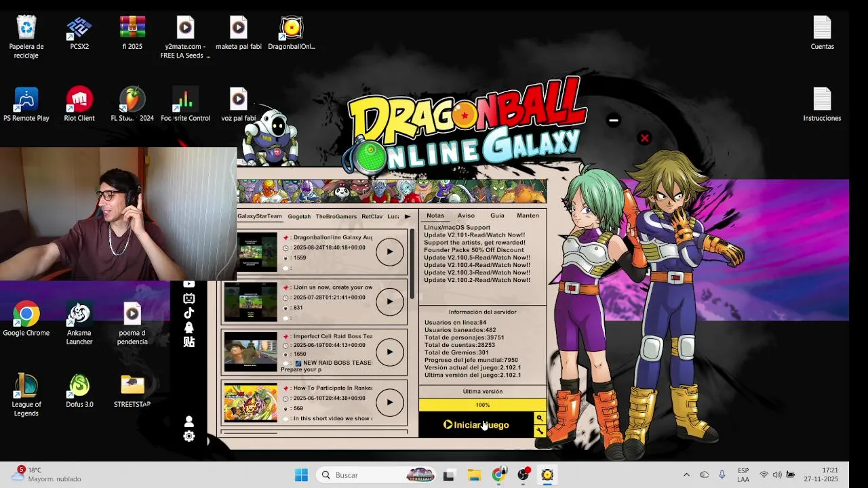The width and height of the screenshot is (868, 488).
Task: Open weather widget showing 18°C
Action: [x=47, y=474]
